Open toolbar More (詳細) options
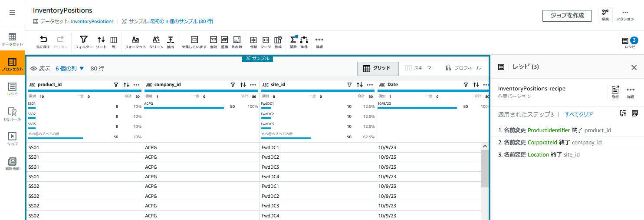This screenshot has width=644, height=220. click(319, 42)
